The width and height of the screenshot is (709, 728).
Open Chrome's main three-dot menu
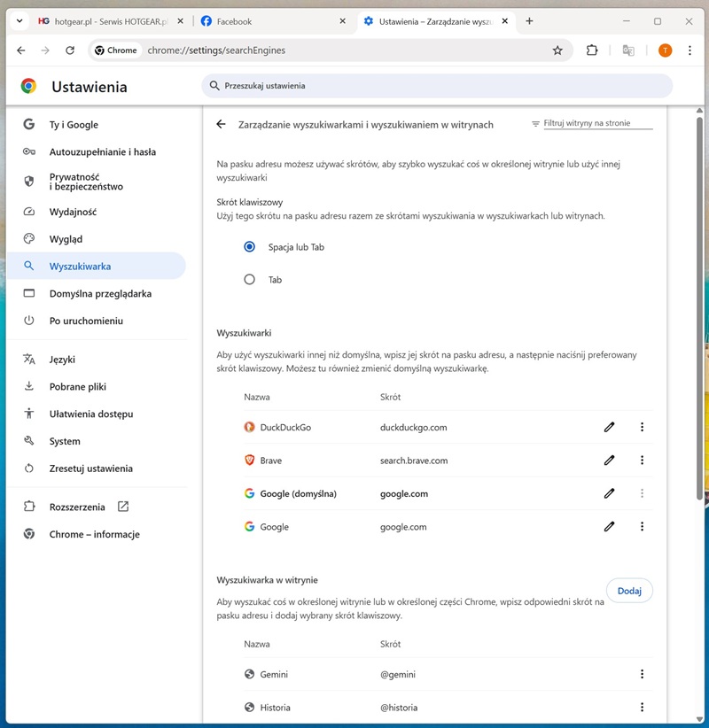690,50
